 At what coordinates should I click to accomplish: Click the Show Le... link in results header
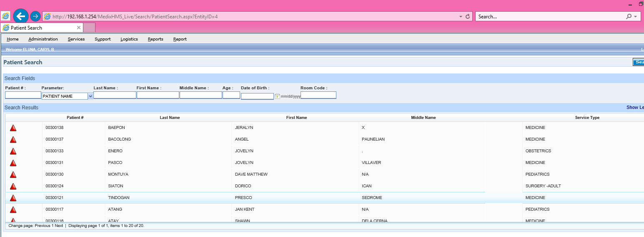pos(635,108)
